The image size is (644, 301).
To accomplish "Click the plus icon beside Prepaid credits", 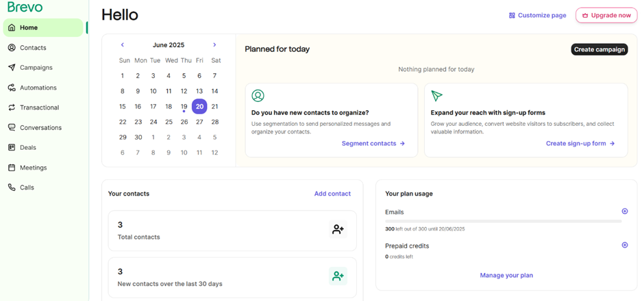I will pyautogui.click(x=624, y=245).
